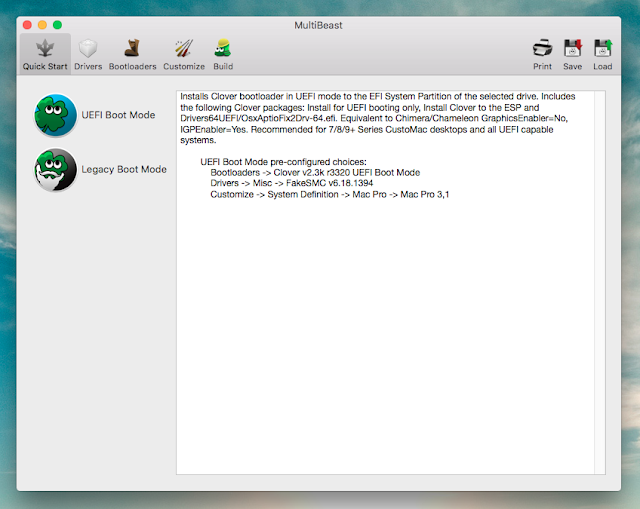Open the Customize section
The height and width of the screenshot is (509, 640).
184,54
